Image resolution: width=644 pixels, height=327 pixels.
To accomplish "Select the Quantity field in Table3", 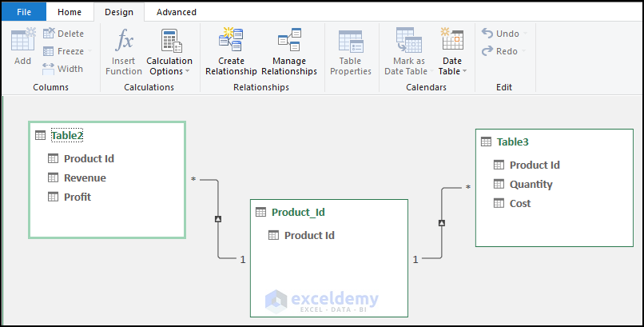I will point(531,185).
